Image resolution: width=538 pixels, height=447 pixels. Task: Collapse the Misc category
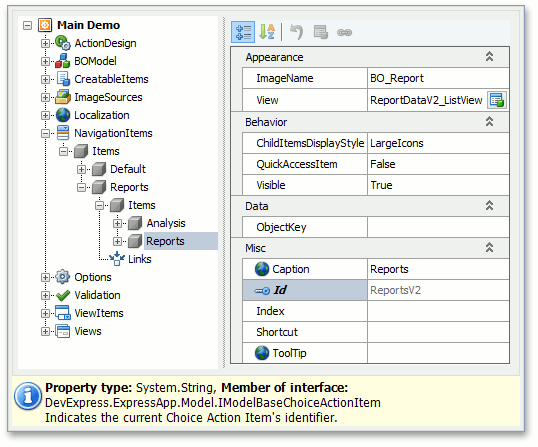coord(490,247)
